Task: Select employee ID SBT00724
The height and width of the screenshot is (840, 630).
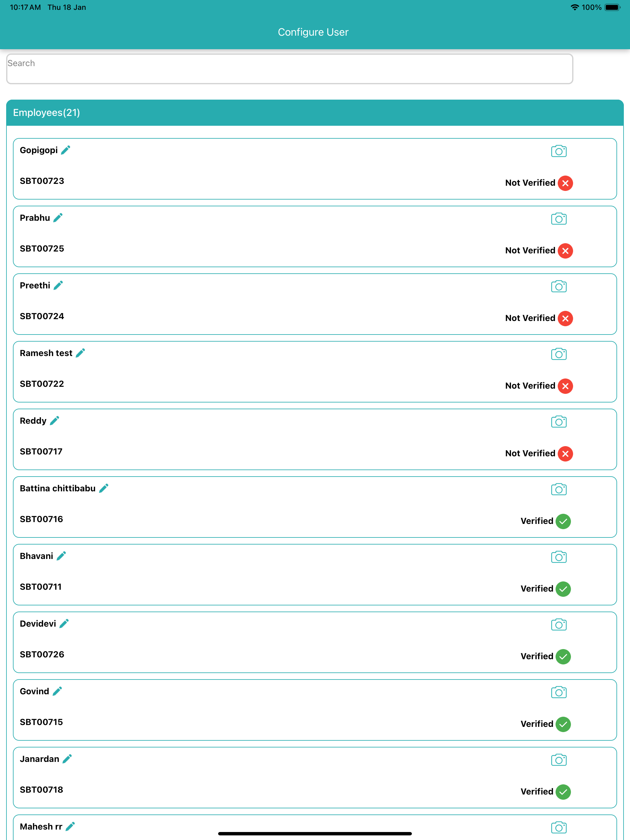Action: pyautogui.click(x=42, y=316)
